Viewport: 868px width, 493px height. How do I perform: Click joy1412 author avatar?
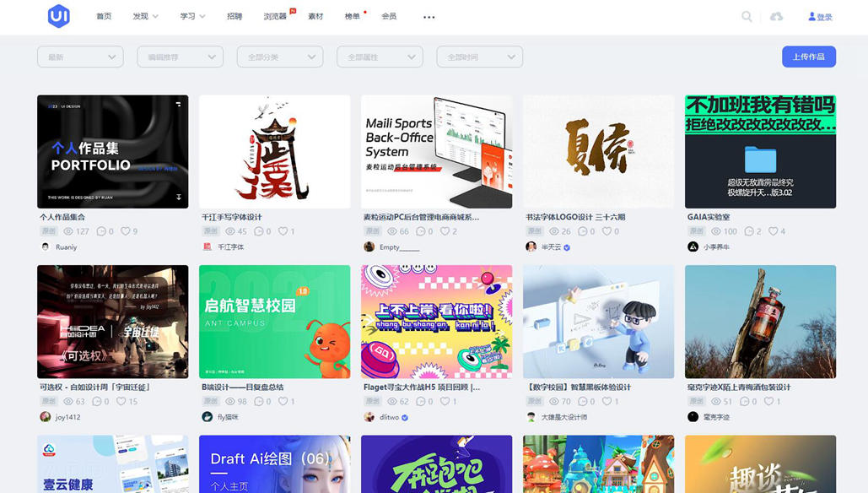coord(46,417)
